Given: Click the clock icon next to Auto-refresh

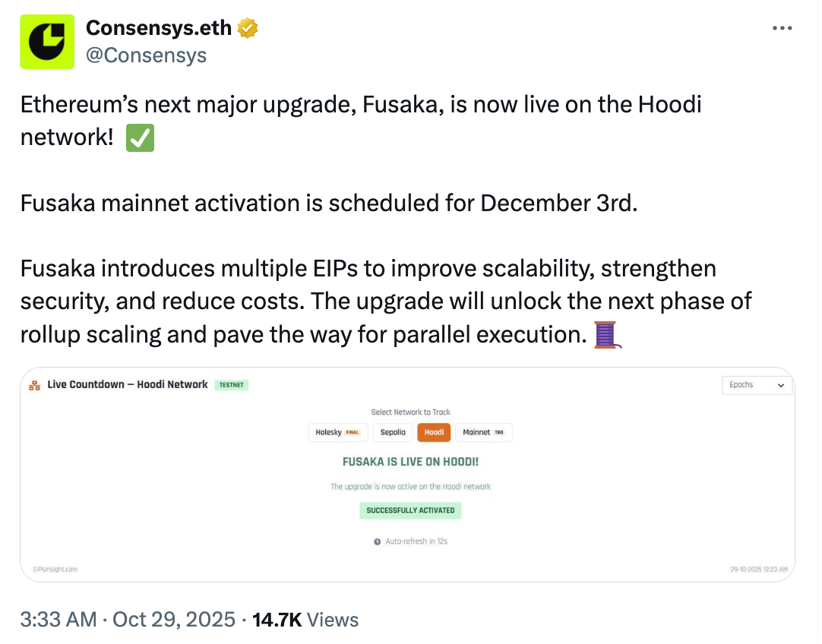Looking at the screenshot, I should [x=378, y=541].
